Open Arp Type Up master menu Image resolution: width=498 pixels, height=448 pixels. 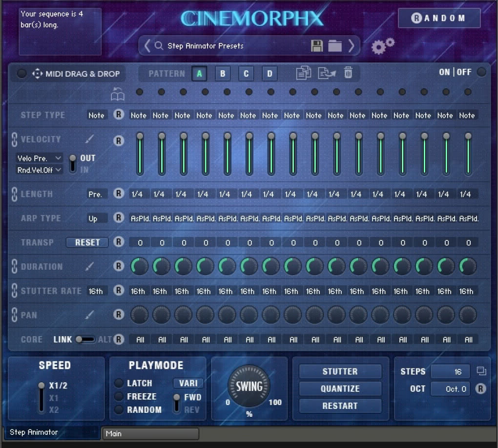97,218
